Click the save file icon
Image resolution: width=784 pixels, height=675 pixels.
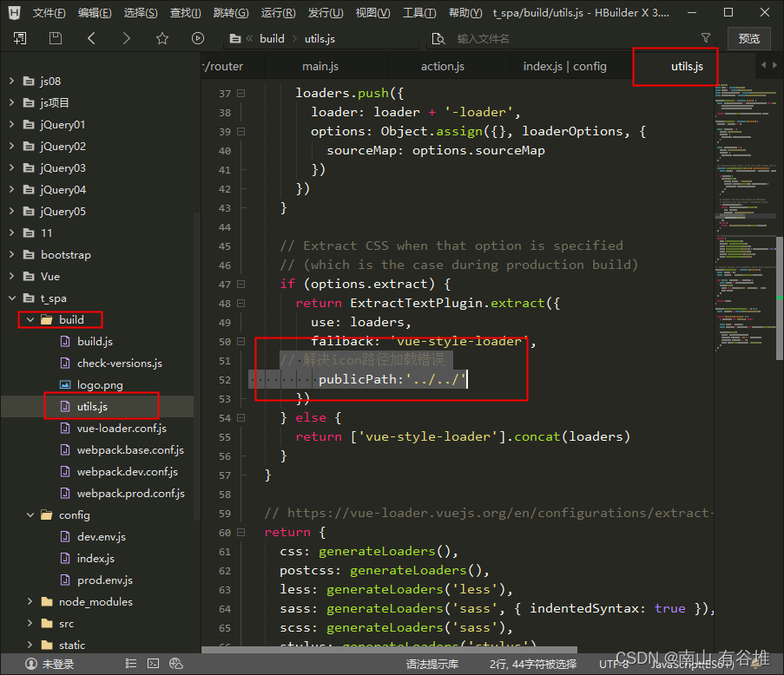(x=56, y=38)
